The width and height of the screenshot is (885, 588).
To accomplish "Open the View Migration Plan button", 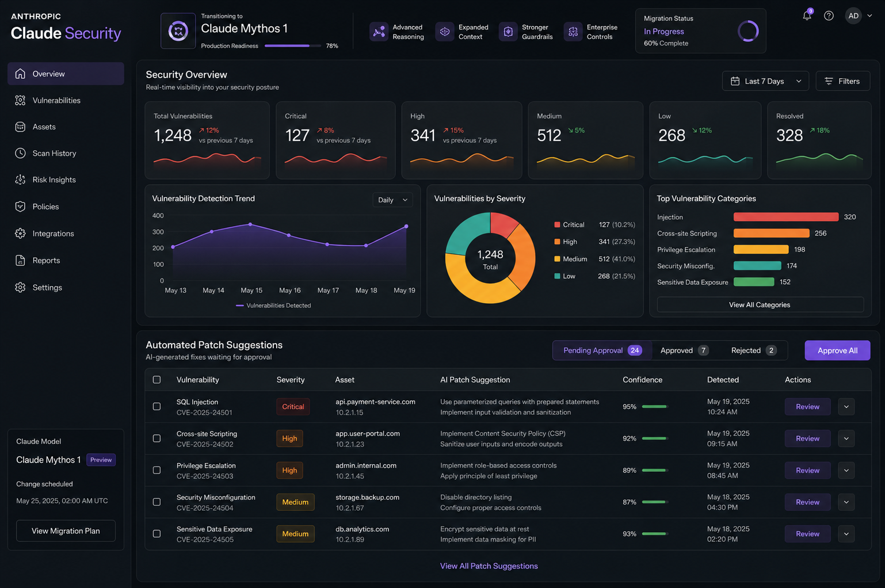I will [66, 531].
